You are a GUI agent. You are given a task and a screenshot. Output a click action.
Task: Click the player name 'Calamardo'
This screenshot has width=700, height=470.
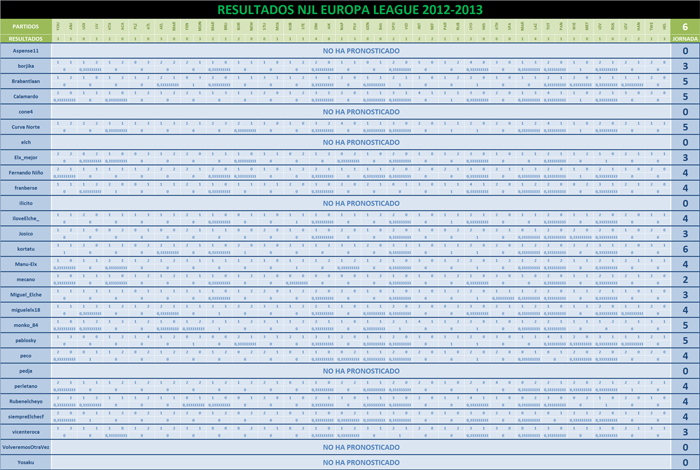(x=26, y=96)
